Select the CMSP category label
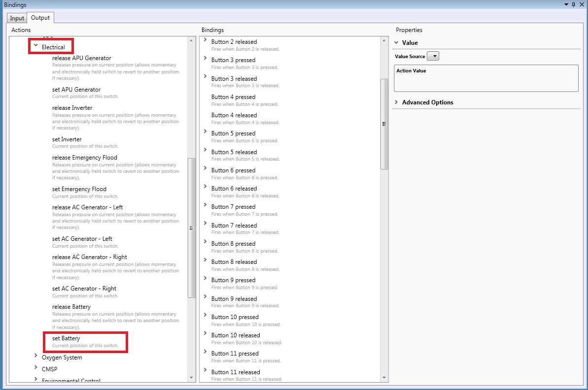The image size is (588, 390). pyautogui.click(x=49, y=369)
